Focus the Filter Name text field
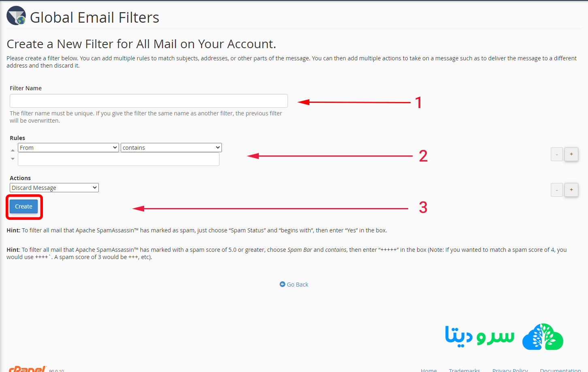Screen dimensions: 588x372 [149, 101]
